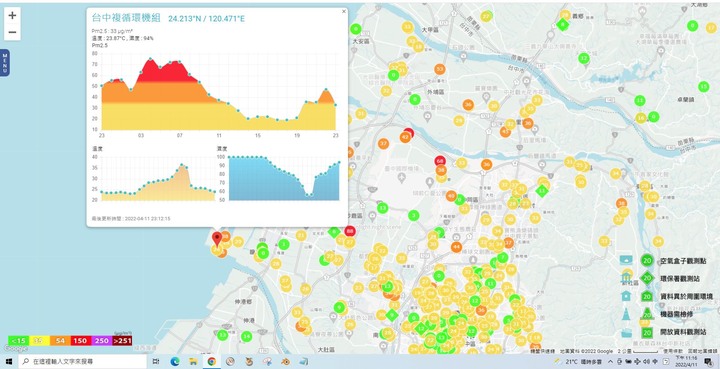Open 回報地圖錯誤 report map error link

(x=702, y=351)
